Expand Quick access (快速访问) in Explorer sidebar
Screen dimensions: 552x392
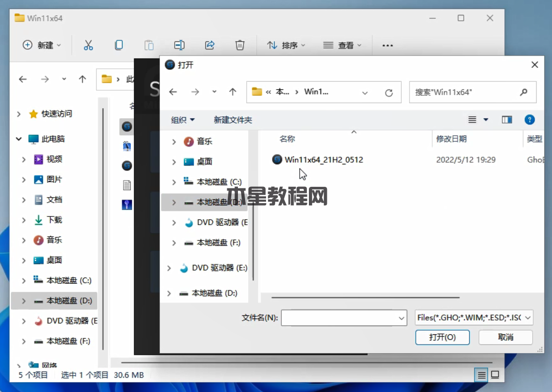19,114
